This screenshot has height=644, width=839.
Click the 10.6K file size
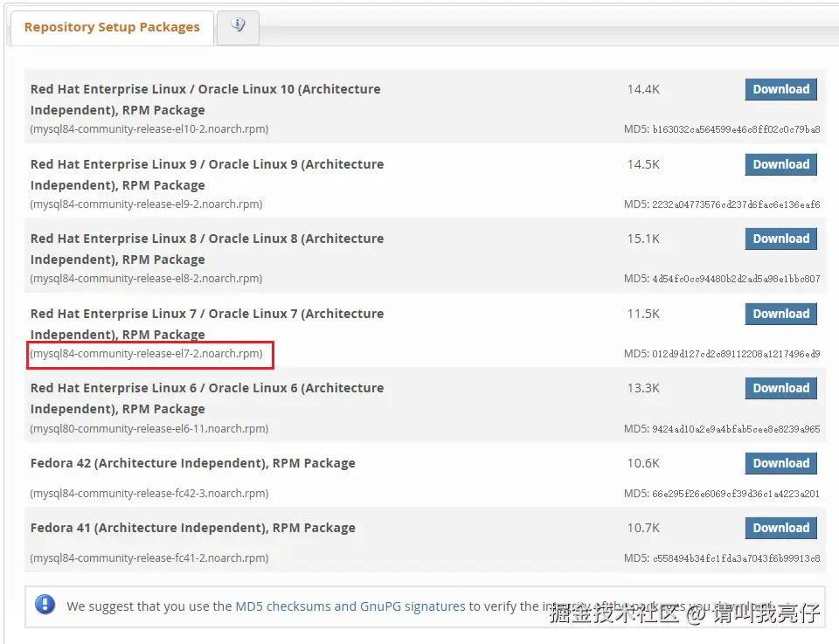(x=643, y=463)
